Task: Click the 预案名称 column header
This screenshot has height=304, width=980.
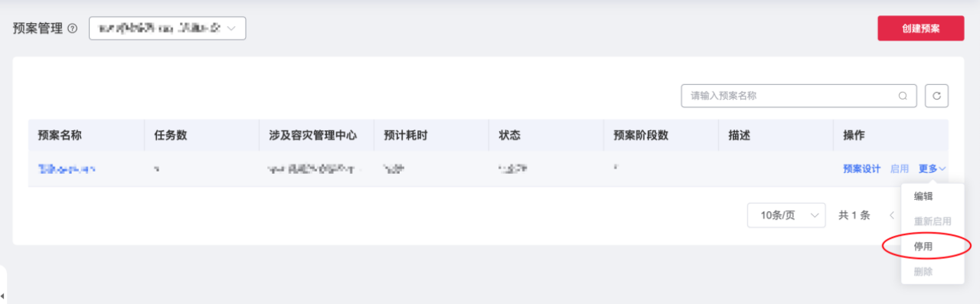Action: pyautogui.click(x=60, y=135)
